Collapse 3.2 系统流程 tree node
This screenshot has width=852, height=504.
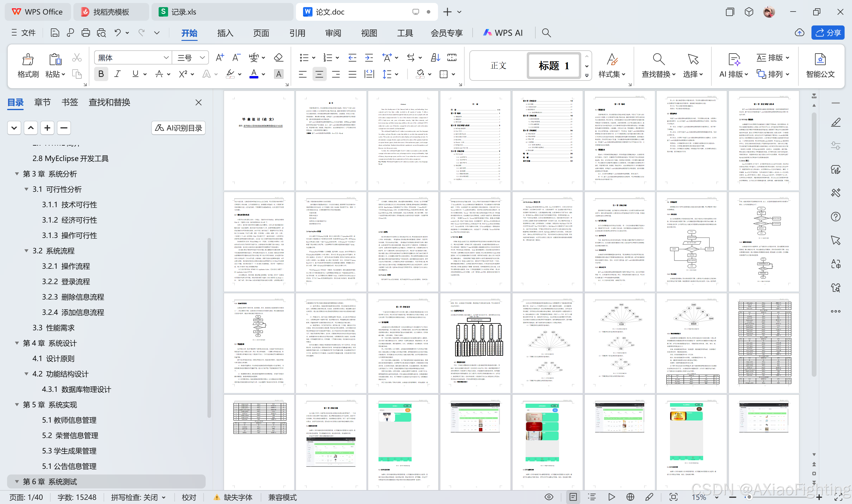(x=26, y=251)
